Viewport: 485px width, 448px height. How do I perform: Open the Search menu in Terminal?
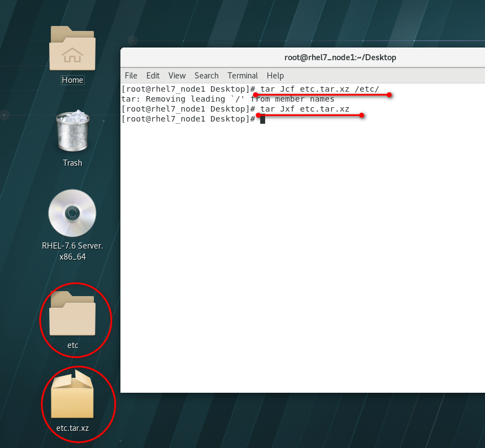point(206,76)
